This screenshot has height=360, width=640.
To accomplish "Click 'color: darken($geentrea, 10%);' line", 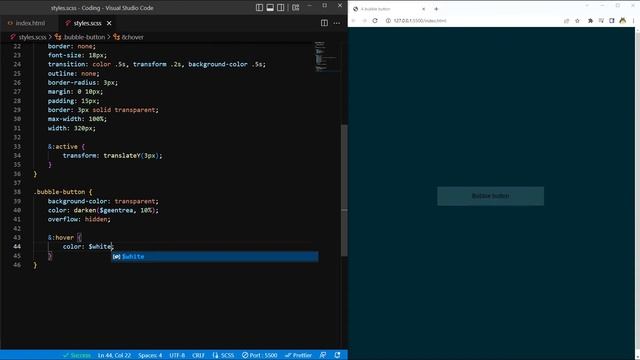I will pos(103,210).
